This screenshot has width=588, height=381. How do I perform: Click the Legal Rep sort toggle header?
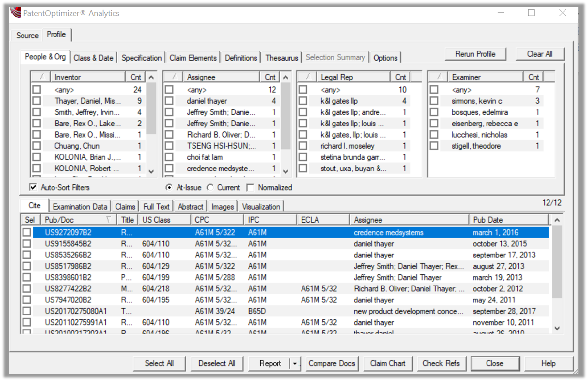point(307,77)
